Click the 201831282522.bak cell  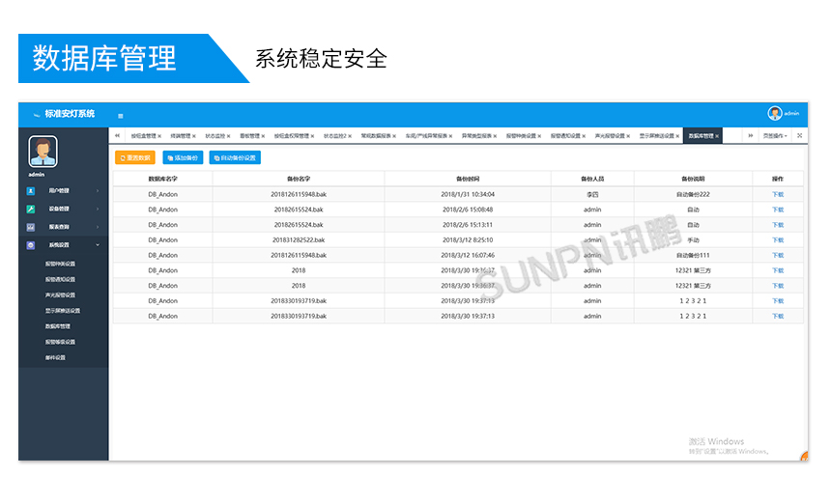[299, 240]
